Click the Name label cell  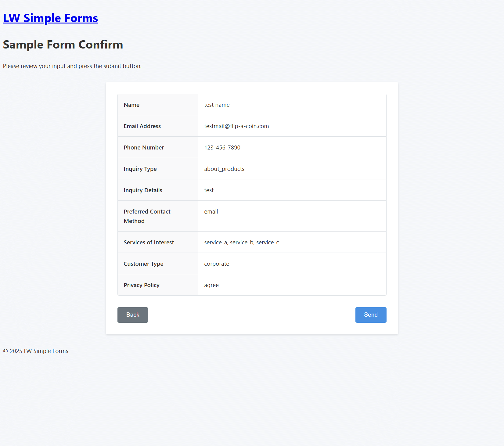pyautogui.click(x=131, y=105)
